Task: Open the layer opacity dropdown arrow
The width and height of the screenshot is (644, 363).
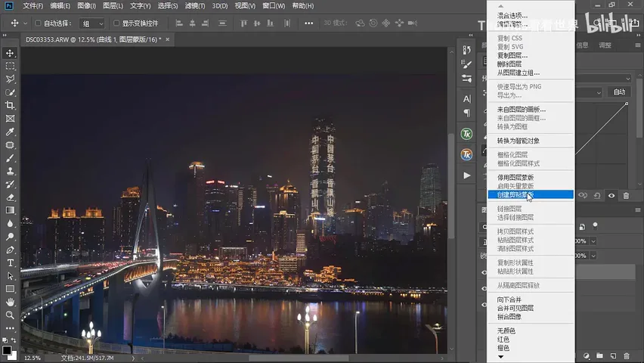Action: [x=593, y=241]
